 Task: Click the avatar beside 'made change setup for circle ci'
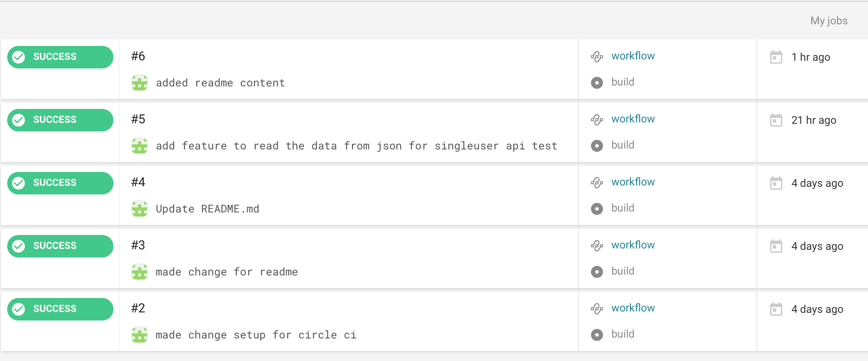[140, 335]
